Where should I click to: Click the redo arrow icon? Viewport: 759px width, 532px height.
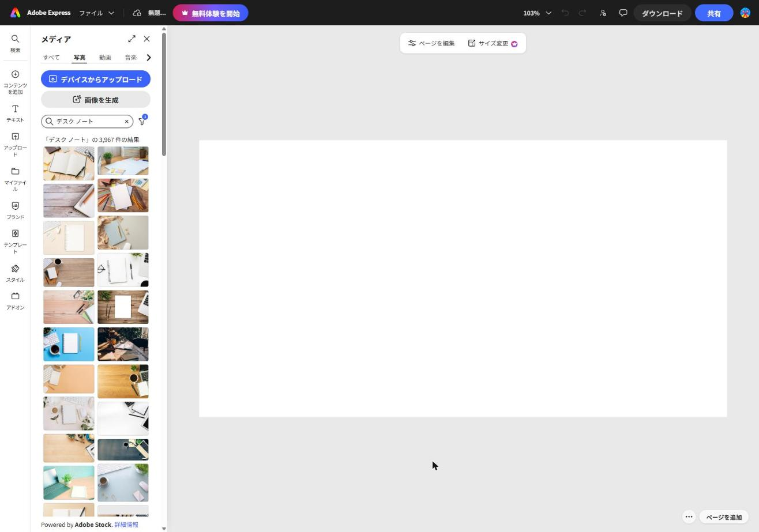583,13
